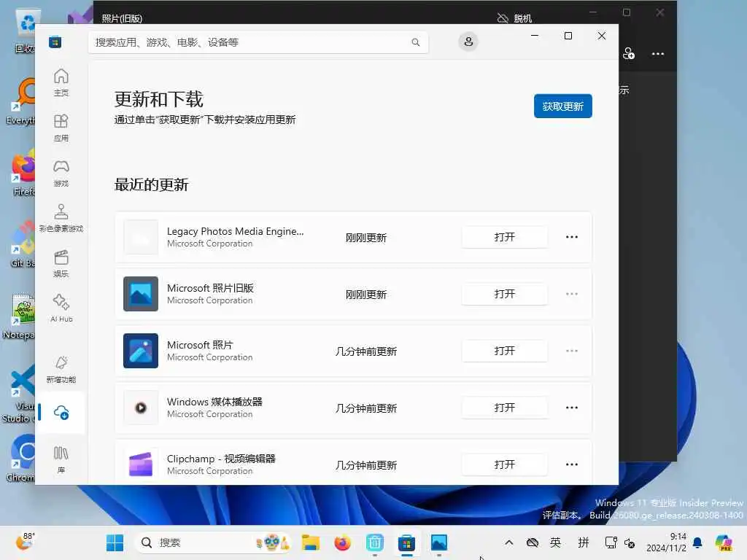Click the add account icon in Photos window
The height and width of the screenshot is (560, 747).
(629, 54)
